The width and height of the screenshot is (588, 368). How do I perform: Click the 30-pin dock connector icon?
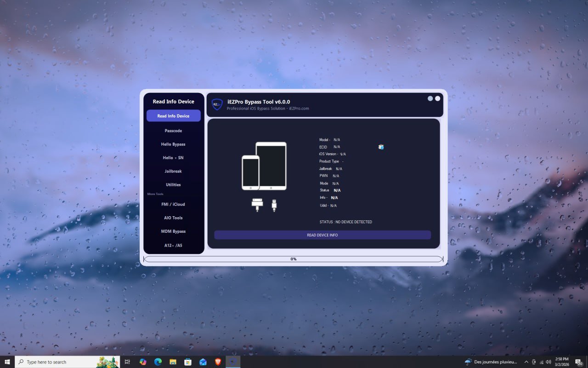257,204
